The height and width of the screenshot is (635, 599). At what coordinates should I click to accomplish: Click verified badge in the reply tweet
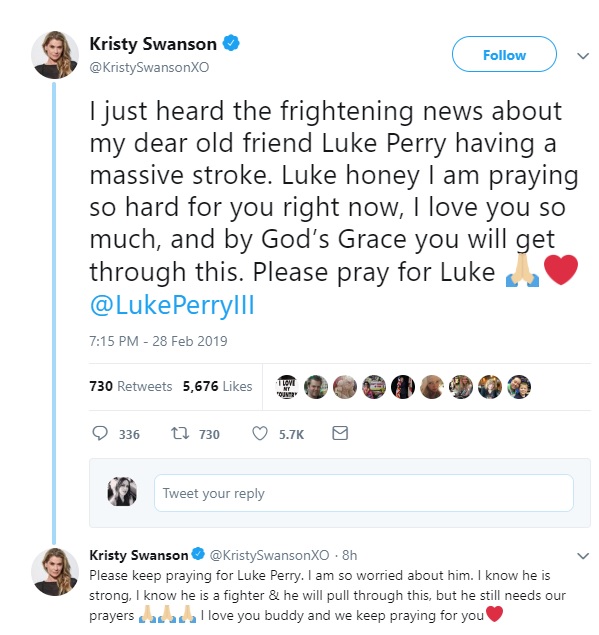(198, 554)
